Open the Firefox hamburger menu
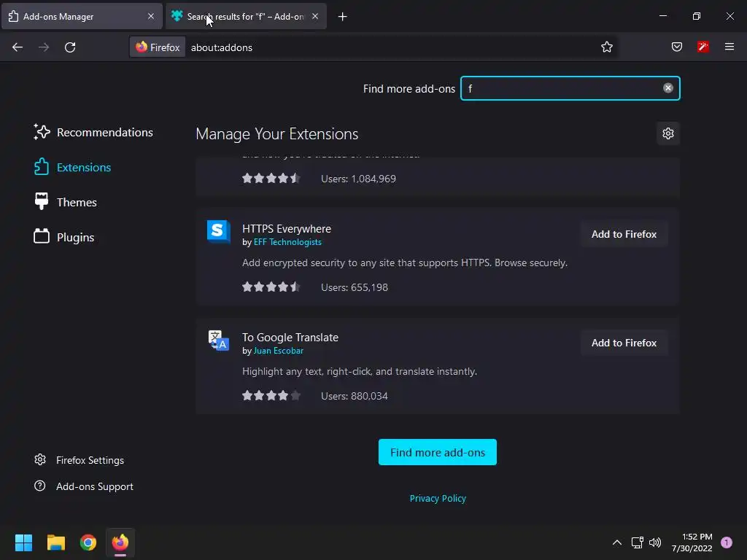 729,47
